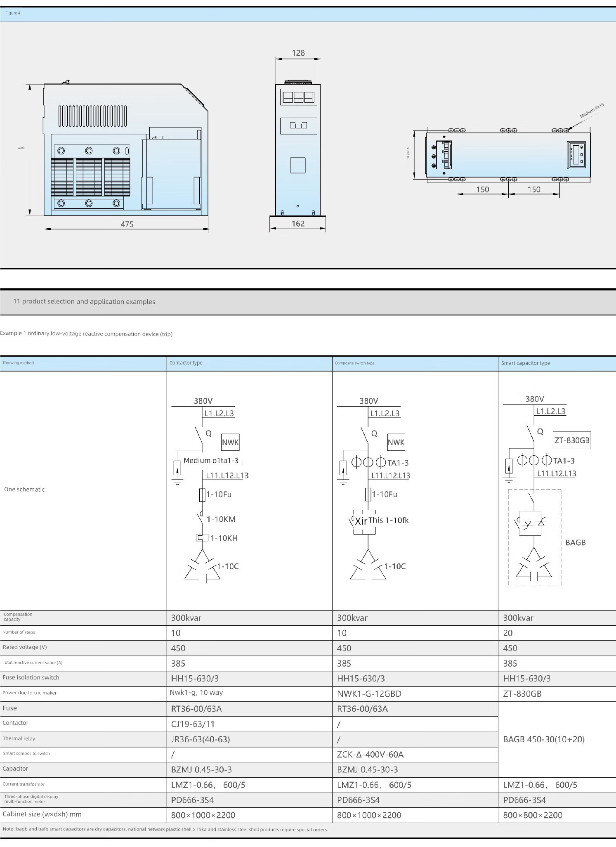This screenshot has width=616, height=847.
Task: Click the TA1-3 transformer symbol in Smart capacitor schematic
Action: 534,460
